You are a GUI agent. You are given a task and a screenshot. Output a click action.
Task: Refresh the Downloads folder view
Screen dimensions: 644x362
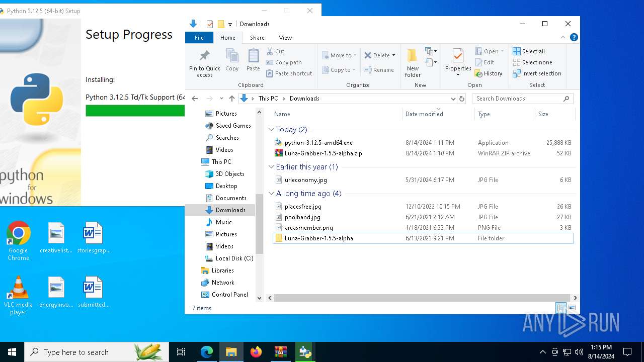462,99
